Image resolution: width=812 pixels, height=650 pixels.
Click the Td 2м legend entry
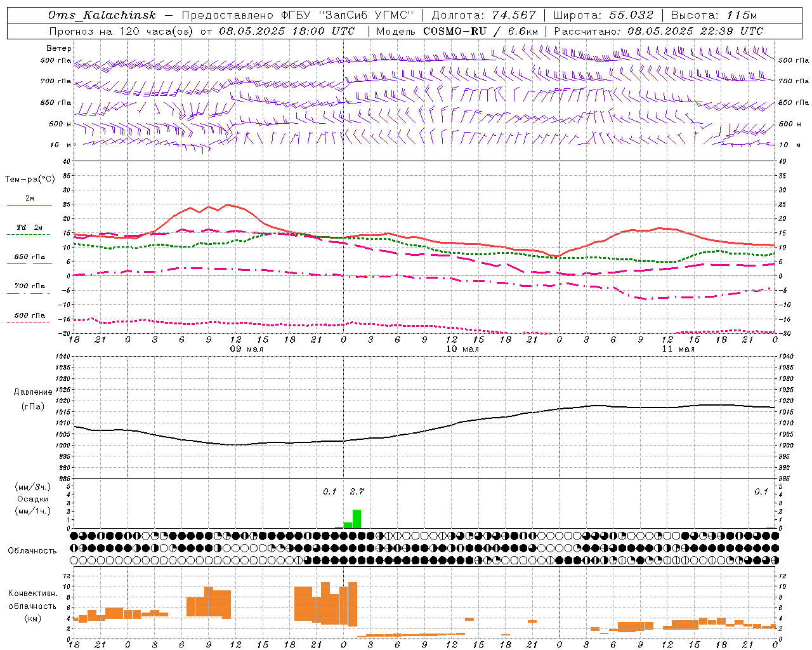(29, 227)
